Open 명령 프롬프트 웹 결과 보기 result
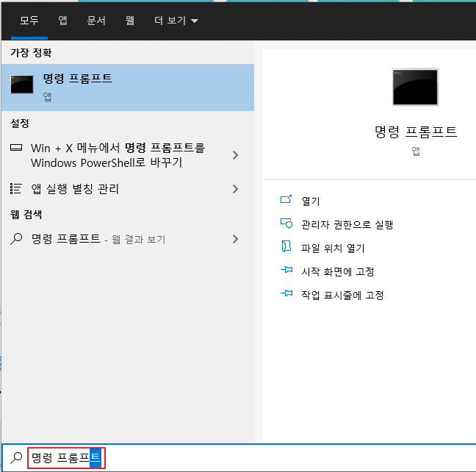 128,239
